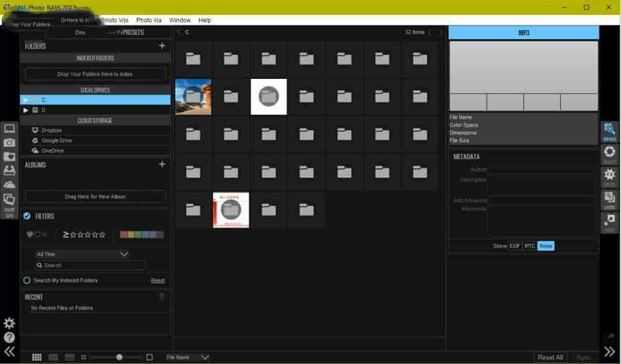Image resolution: width=621 pixels, height=364 pixels.
Task: Open the File Name sort dropdown
Action: coord(187,357)
